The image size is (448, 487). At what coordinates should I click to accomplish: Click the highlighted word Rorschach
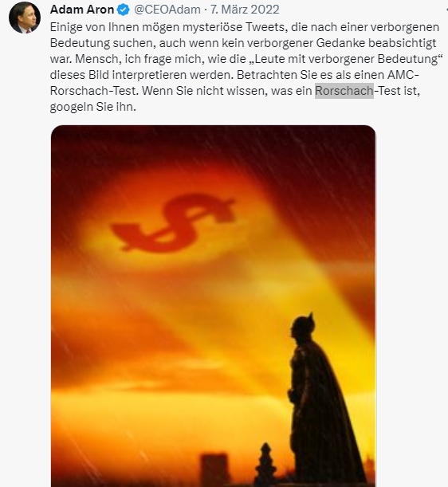click(344, 91)
